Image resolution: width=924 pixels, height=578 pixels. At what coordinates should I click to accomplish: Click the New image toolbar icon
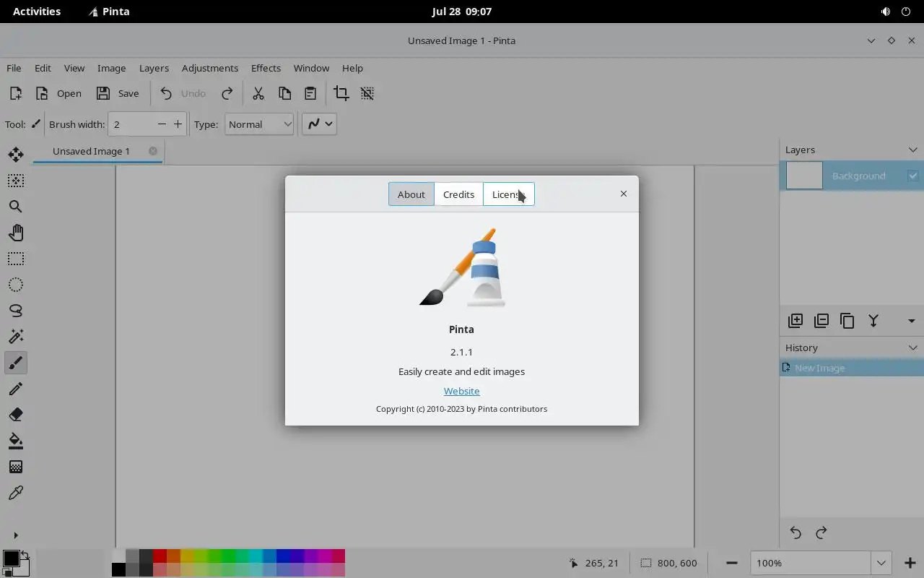[16, 93]
